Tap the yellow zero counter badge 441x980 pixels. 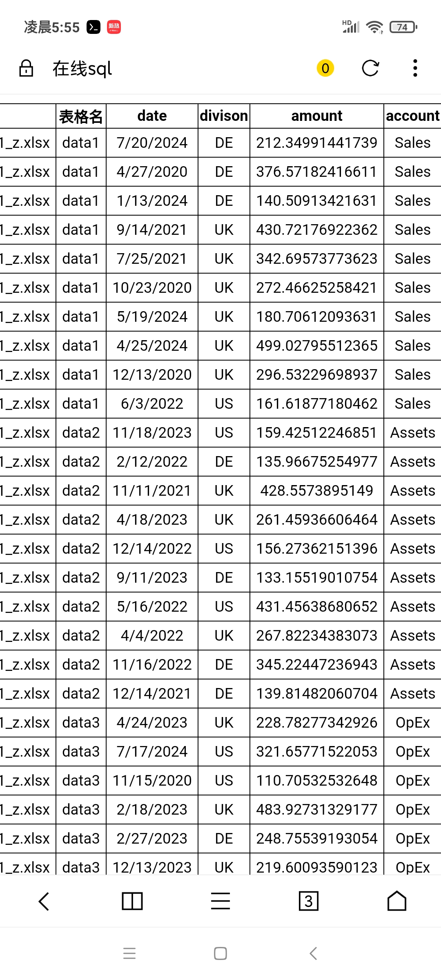pyautogui.click(x=325, y=68)
